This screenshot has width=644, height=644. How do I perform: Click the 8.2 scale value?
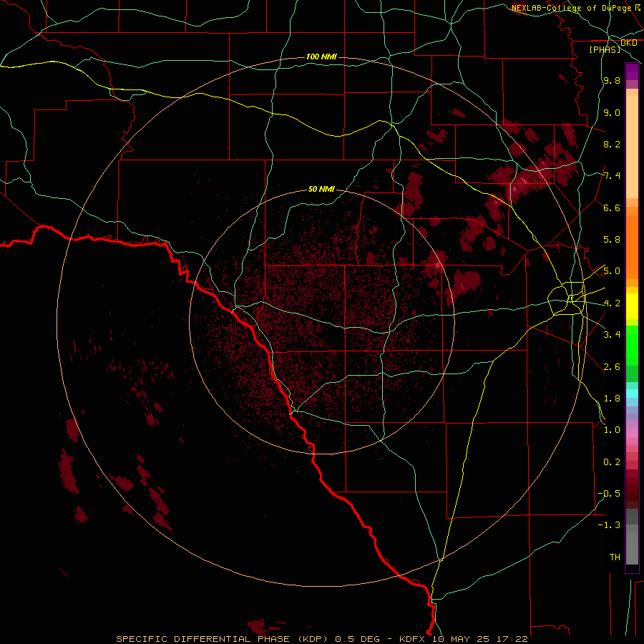[x=612, y=144]
